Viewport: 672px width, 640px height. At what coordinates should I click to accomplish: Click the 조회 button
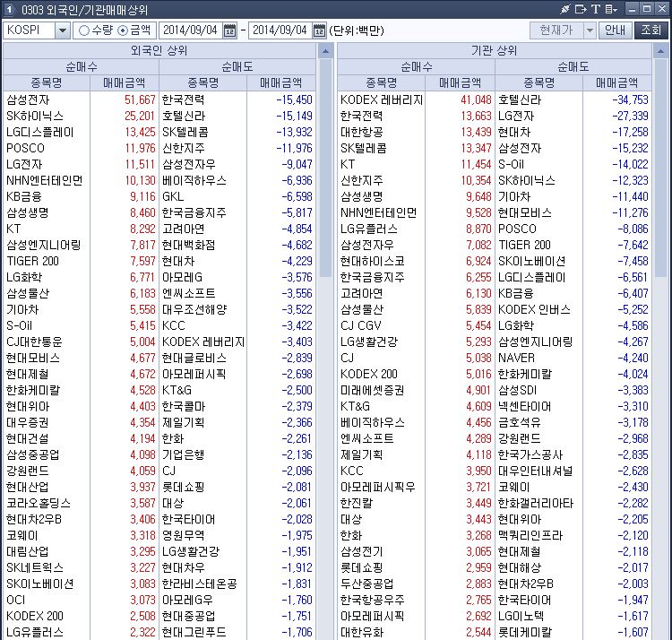[x=651, y=30]
